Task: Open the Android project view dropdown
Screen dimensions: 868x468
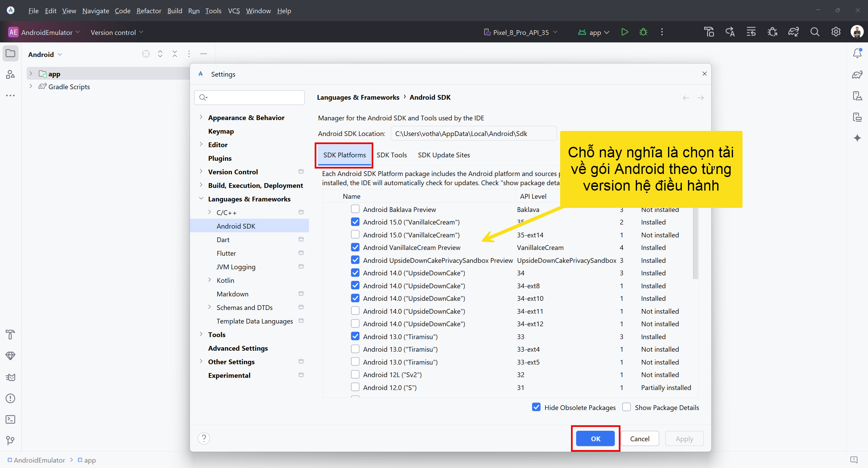Action: pyautogui.click(x=45, y=54)
